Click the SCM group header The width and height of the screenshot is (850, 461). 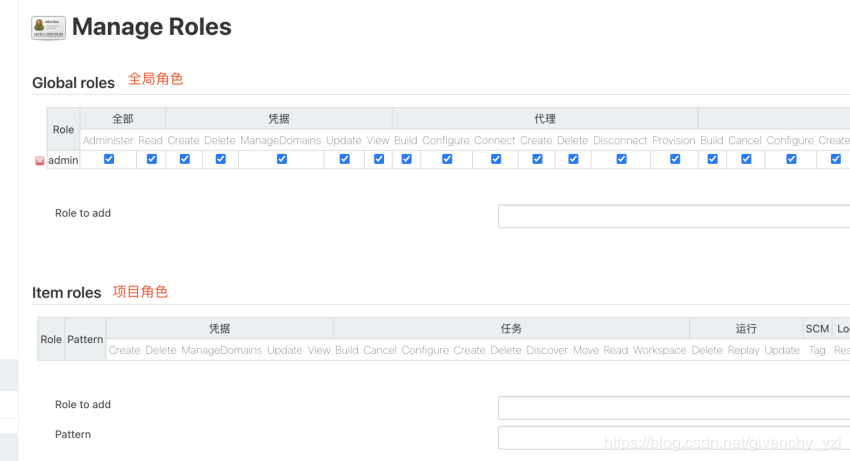pos(817,329)
